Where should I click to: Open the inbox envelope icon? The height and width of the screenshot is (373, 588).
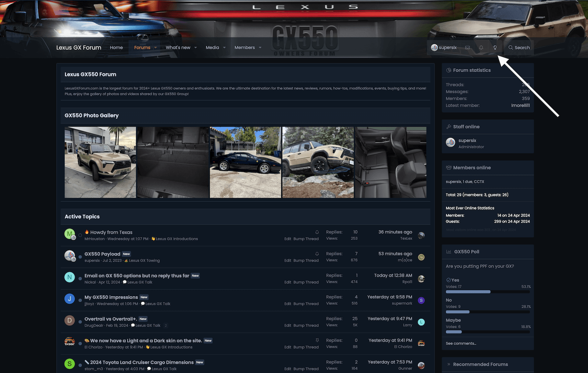[467, 48]
